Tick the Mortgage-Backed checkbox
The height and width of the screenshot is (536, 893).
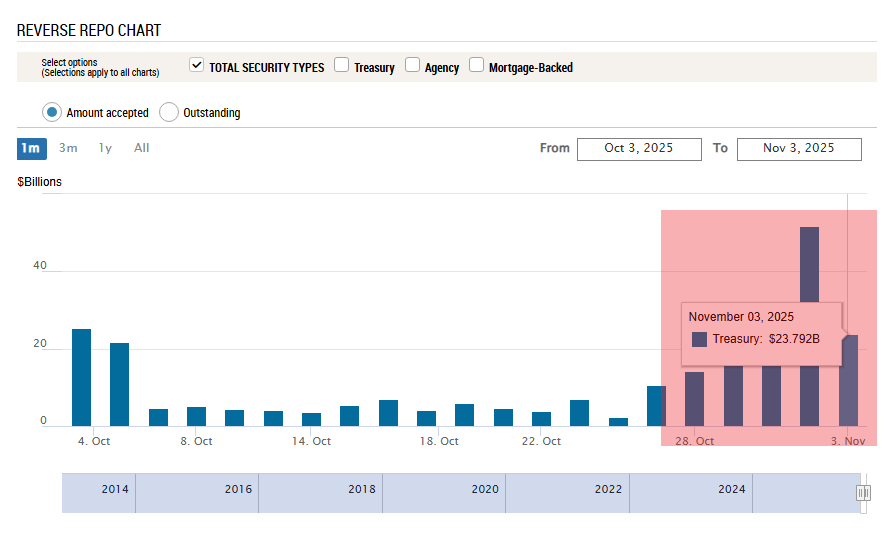coord(477,66)
